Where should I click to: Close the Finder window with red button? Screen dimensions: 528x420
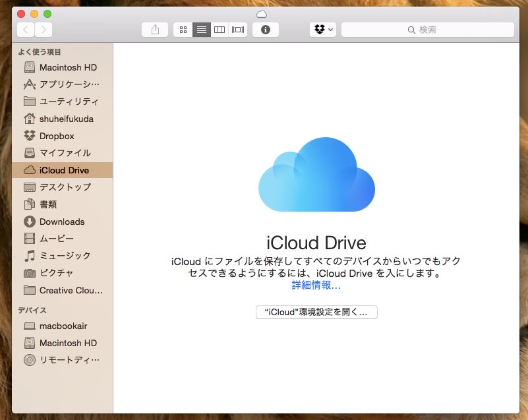point(21,14)
